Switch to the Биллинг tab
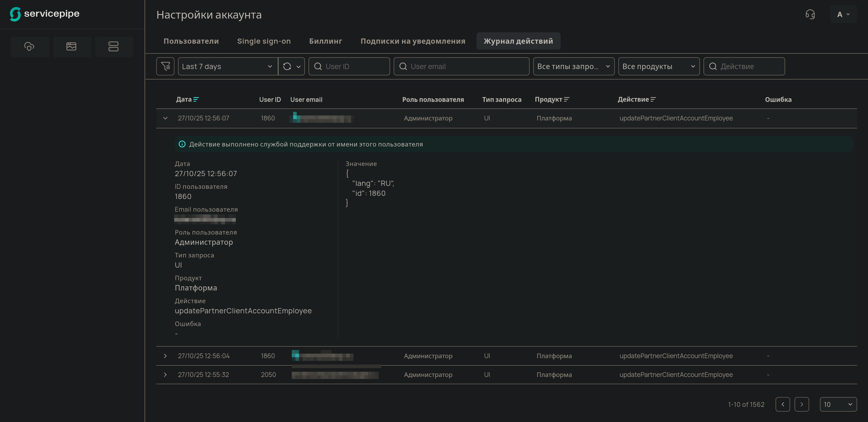868x422 pixels. pos(325,41)
